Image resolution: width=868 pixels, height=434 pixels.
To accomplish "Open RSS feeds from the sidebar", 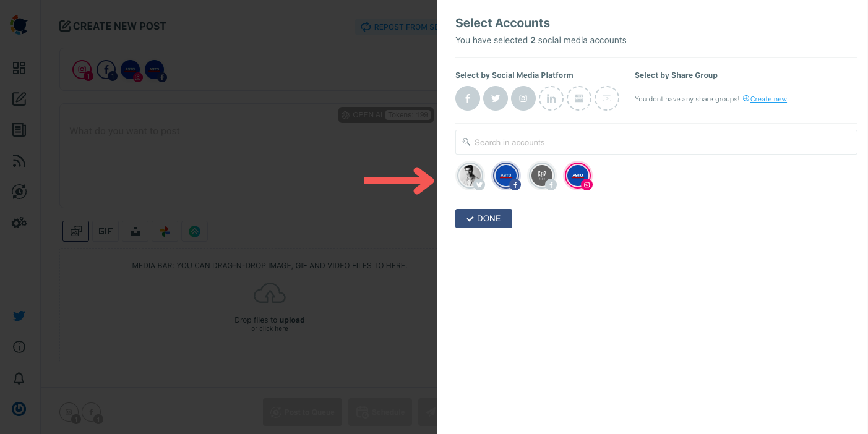I will click(19, 161).
